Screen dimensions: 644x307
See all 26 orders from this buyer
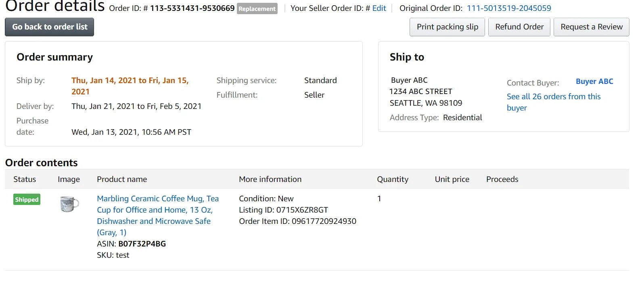[x=554, y=102]
